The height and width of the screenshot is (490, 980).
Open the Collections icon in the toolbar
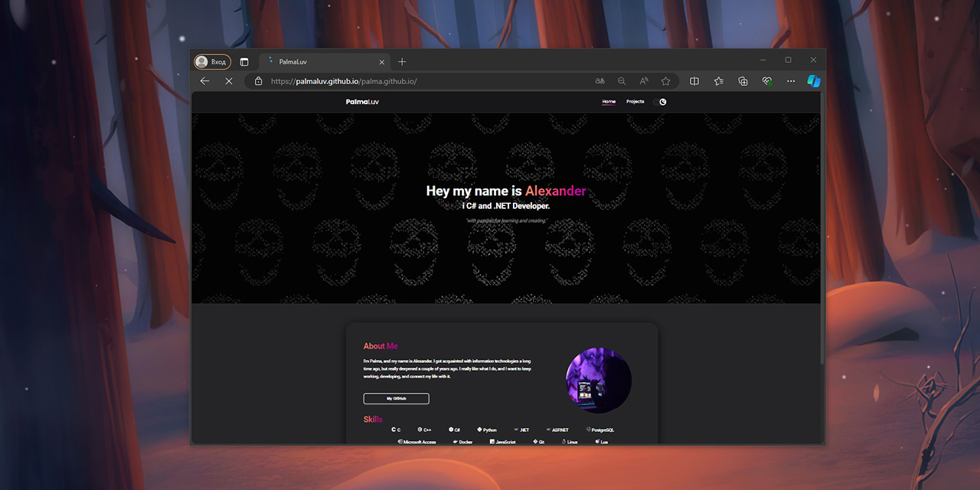[x=743, y=80]
